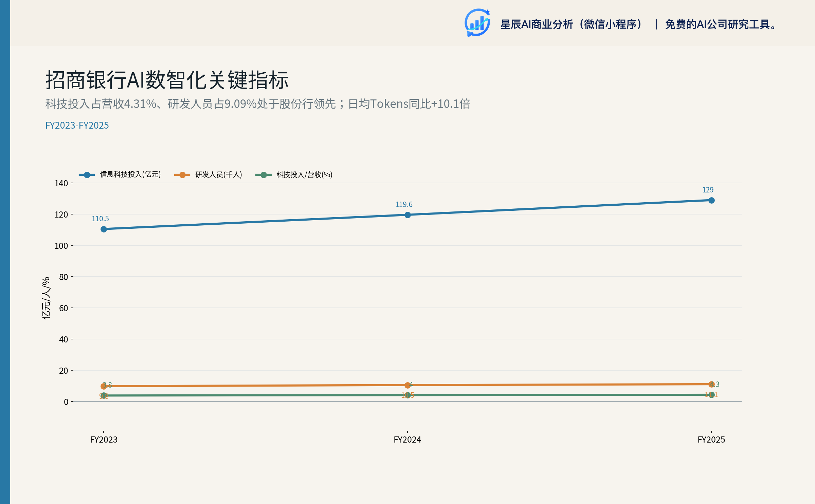The width and height of the screenshot is (815, 504).
Task: Click the 110.5 data label
Action: pyautogui.click(x=100, y=219)
